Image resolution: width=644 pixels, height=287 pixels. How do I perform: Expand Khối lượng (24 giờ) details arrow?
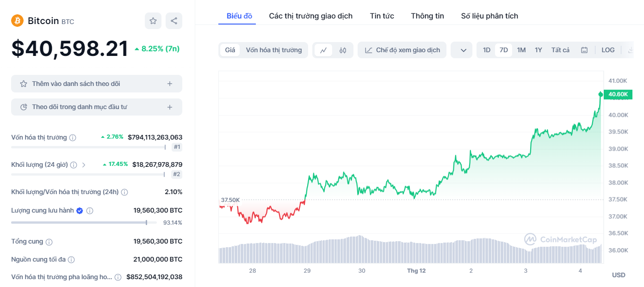83,165
